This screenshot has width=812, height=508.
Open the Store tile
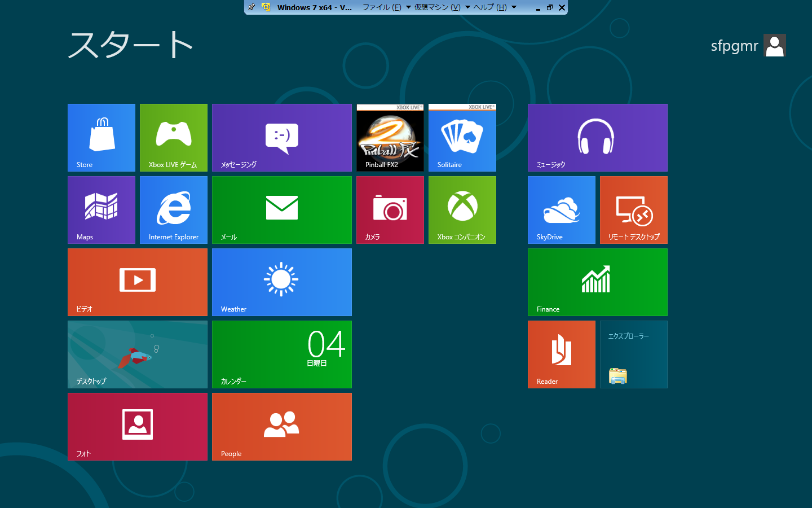pyautogui.click(x=101, y=138)
